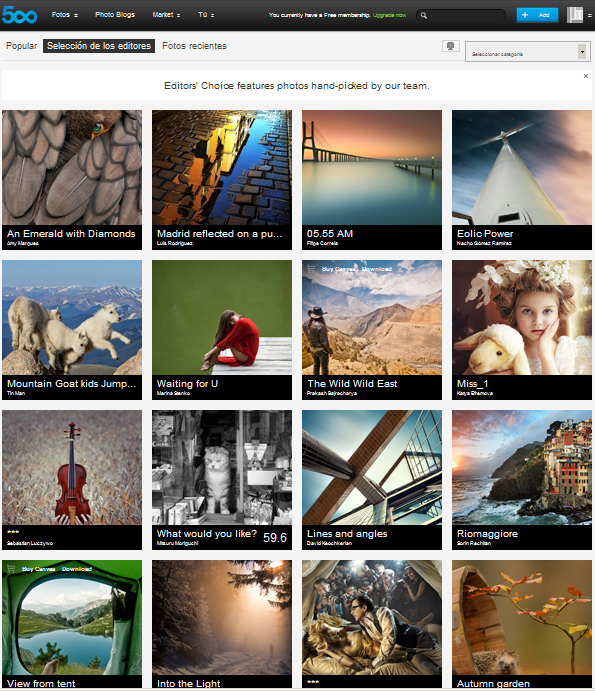Click the Add button
Screen dimensions: 595x691
click(x=537, y=15)
